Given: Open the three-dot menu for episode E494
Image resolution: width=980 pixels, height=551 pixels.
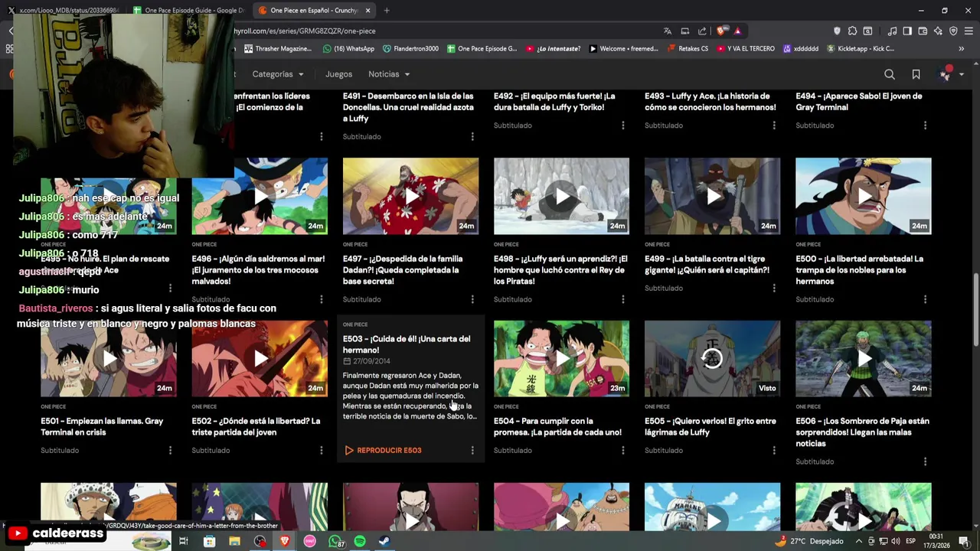Looking at the screenshot, I should (925, 126).
